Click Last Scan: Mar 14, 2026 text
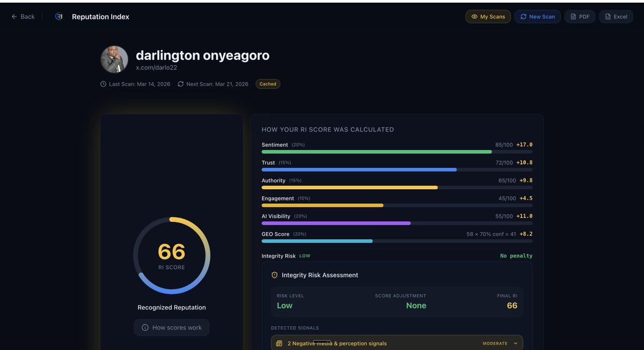Viewport: 644px width, 350px height. click(x=140, y=84)
